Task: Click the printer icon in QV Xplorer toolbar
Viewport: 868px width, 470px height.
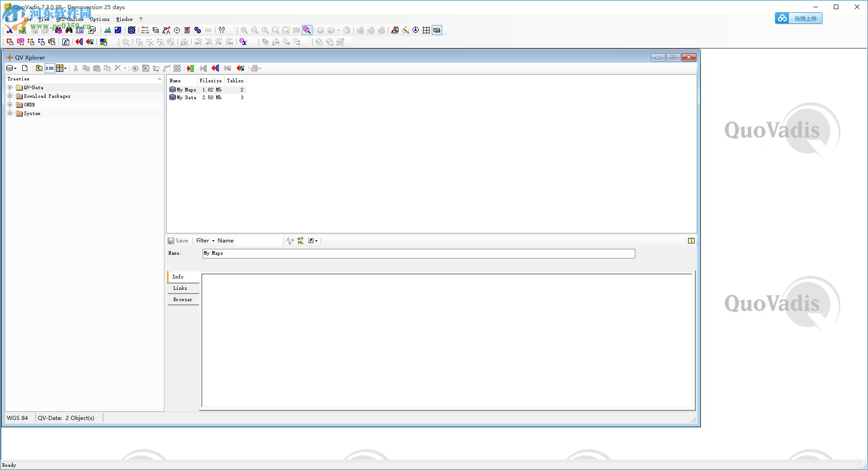Action: click(255, 68)
